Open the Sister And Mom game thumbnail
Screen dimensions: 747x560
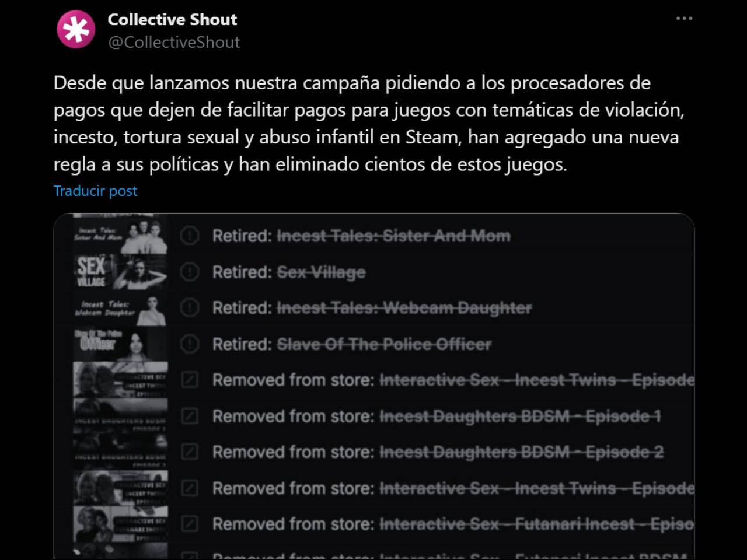120,235
